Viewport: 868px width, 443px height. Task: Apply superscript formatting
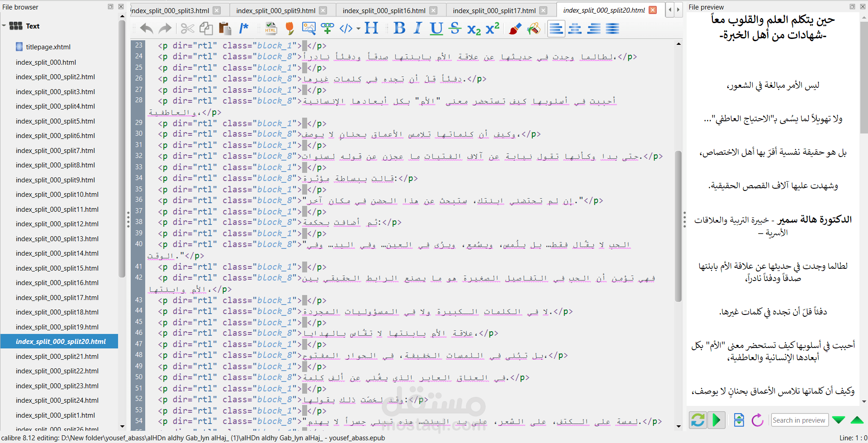coord(493,29)
